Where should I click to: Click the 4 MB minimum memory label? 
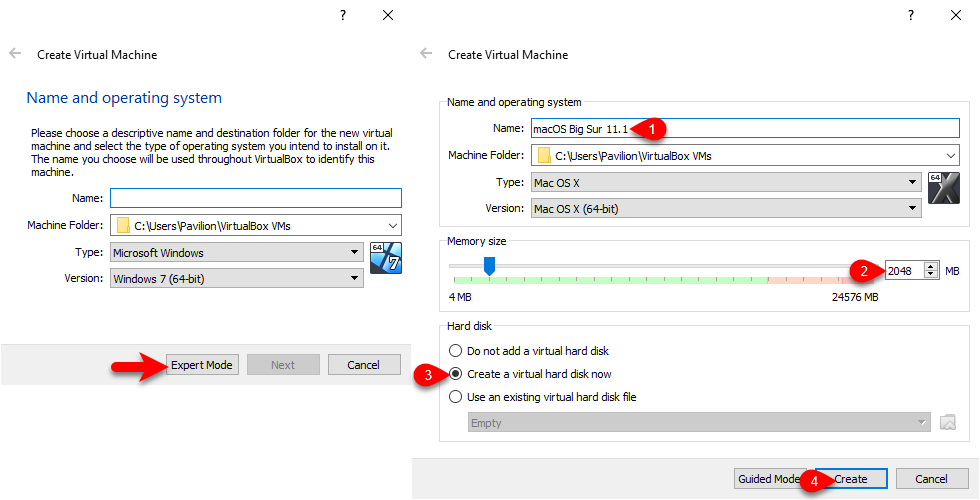pos(460,297)
